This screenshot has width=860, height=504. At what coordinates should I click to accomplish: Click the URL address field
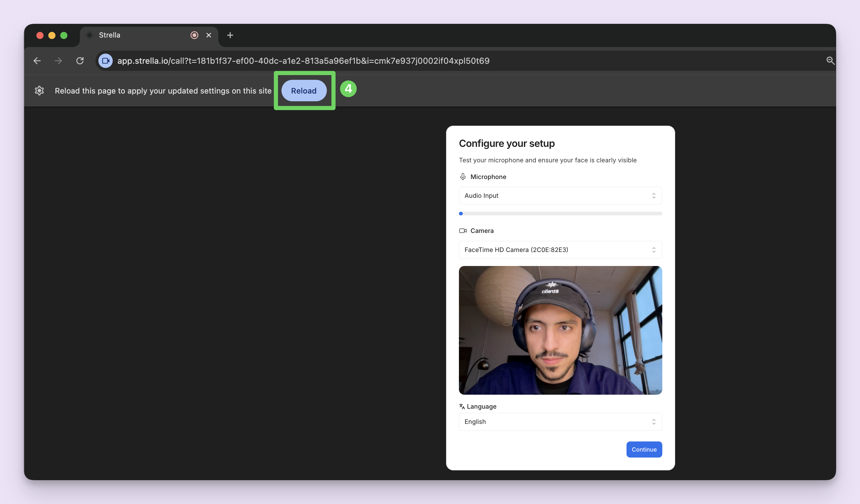pos(303,61)
